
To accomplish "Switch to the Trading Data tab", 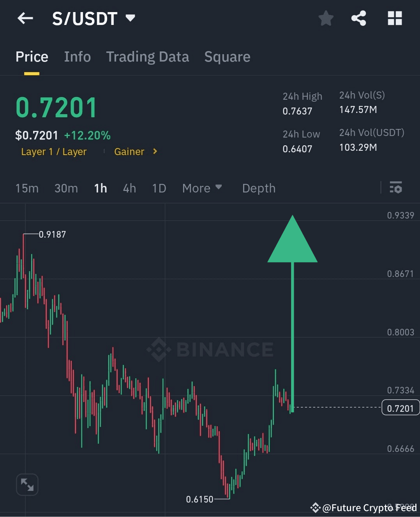I will [147, 56].
